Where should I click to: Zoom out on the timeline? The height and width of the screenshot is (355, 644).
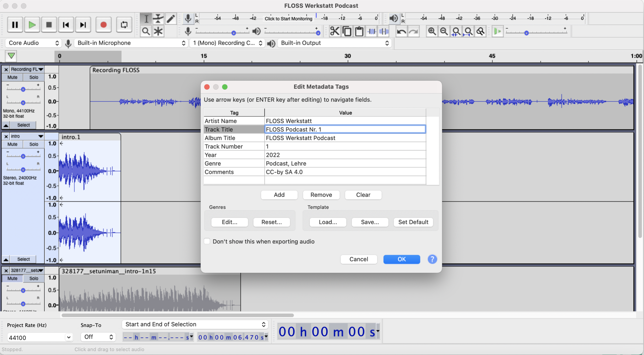pyautogui.click(x=444, y=32)
